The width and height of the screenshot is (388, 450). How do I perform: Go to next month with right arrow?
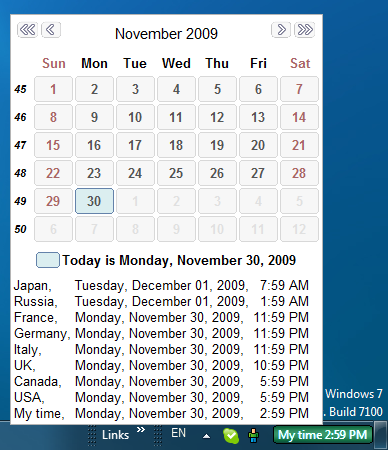pyautogui.click(x=281, y=30)
